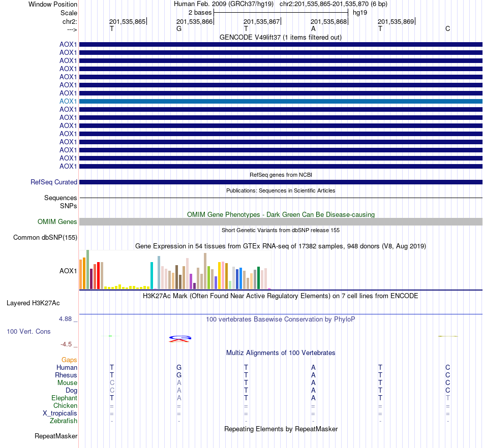This screenshot has height=448, width=483.
Task: Open the Gene Expression in 54 tissues title
Action: [281, 246]
